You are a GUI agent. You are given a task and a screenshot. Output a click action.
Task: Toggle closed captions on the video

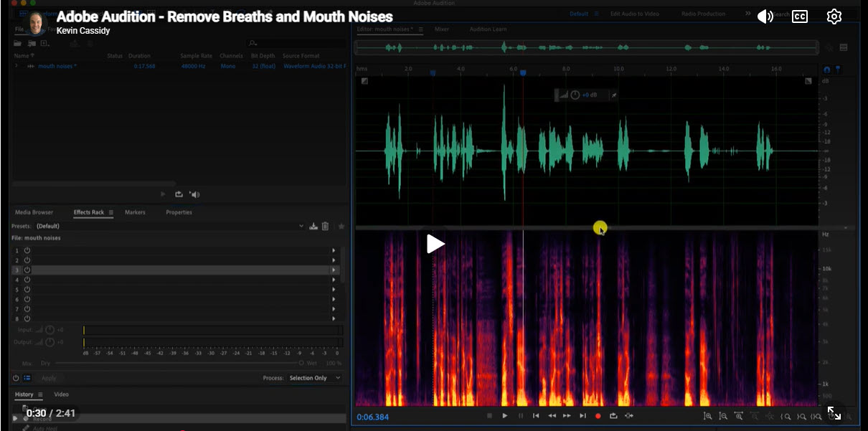(x=800, y=16)
